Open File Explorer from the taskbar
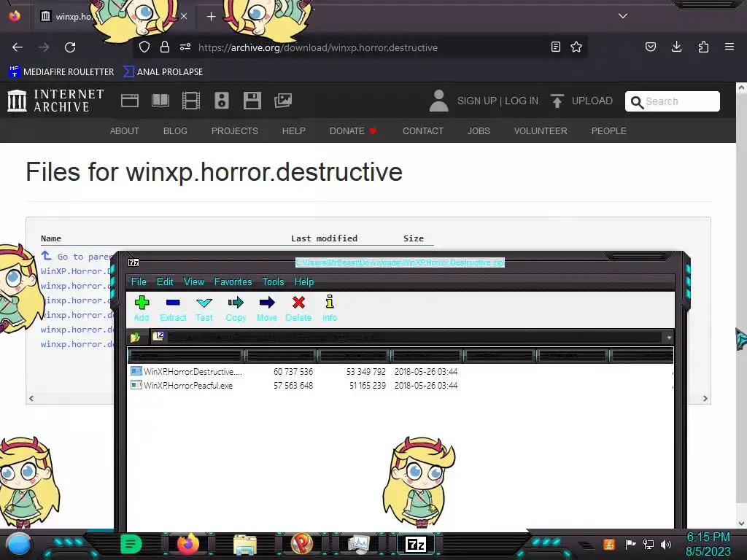747x560 pixels. click(245, 544)
